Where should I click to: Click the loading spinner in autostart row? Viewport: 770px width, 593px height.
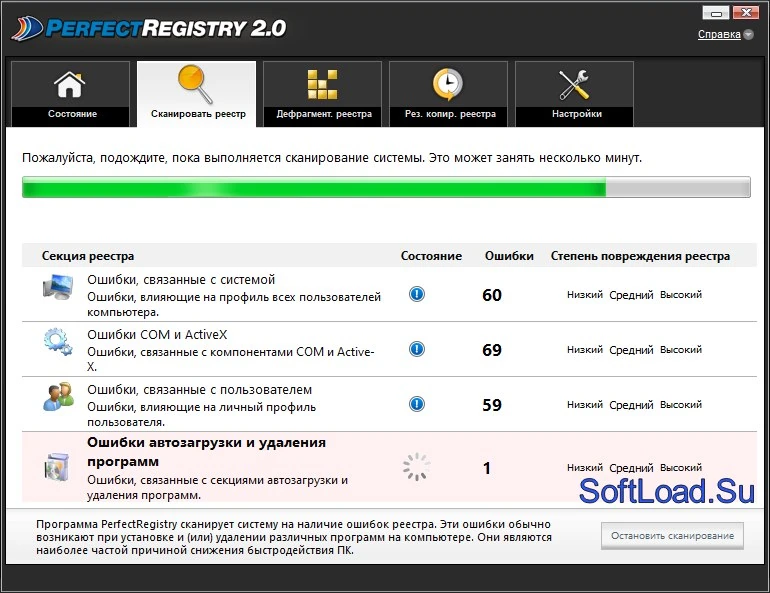(416, 467)
